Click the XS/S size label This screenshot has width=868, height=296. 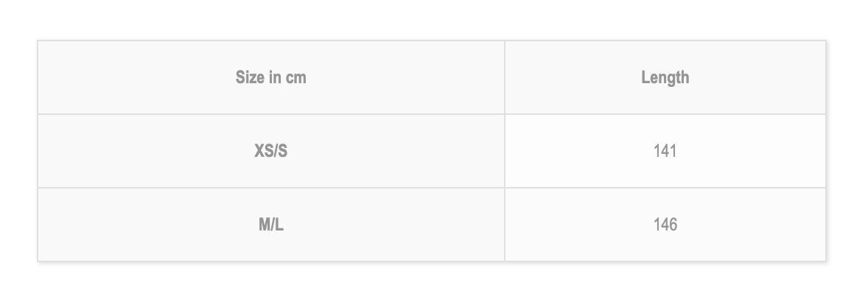tap(270, 151)
